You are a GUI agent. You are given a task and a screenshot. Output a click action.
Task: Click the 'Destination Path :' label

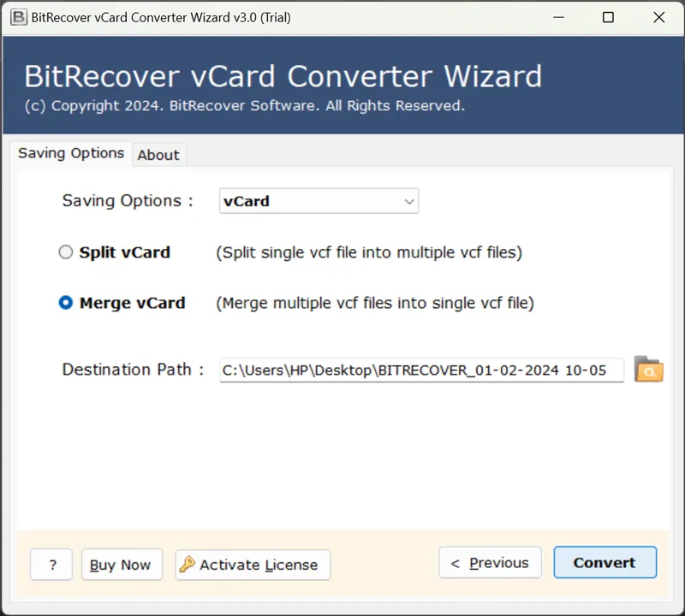(133, 370)
